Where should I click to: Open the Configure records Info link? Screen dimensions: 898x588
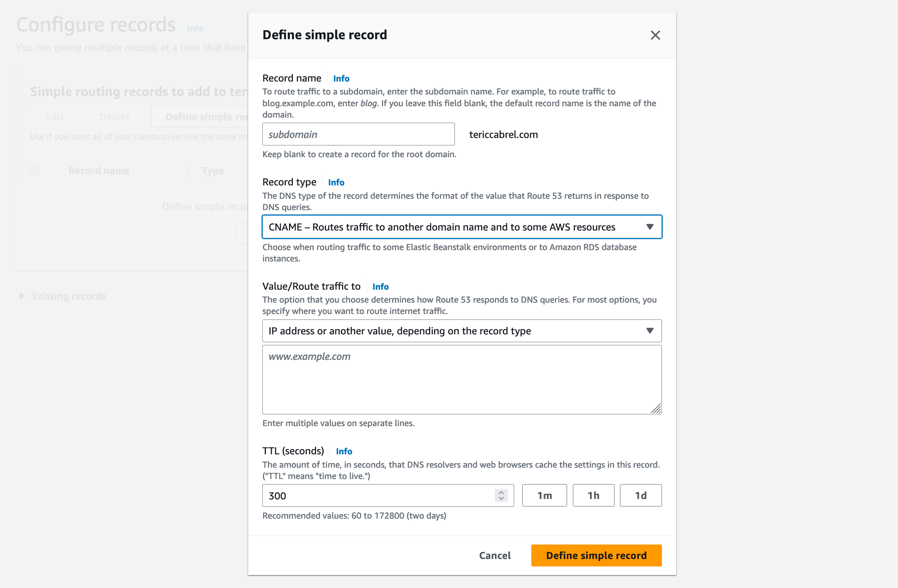tap(195, 28)
